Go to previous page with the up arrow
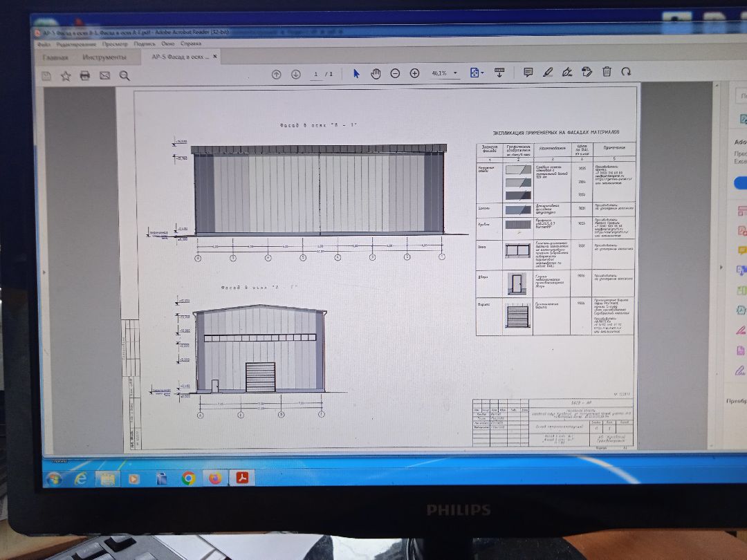Viewport: 747px width, 560px height. point(277,74)
